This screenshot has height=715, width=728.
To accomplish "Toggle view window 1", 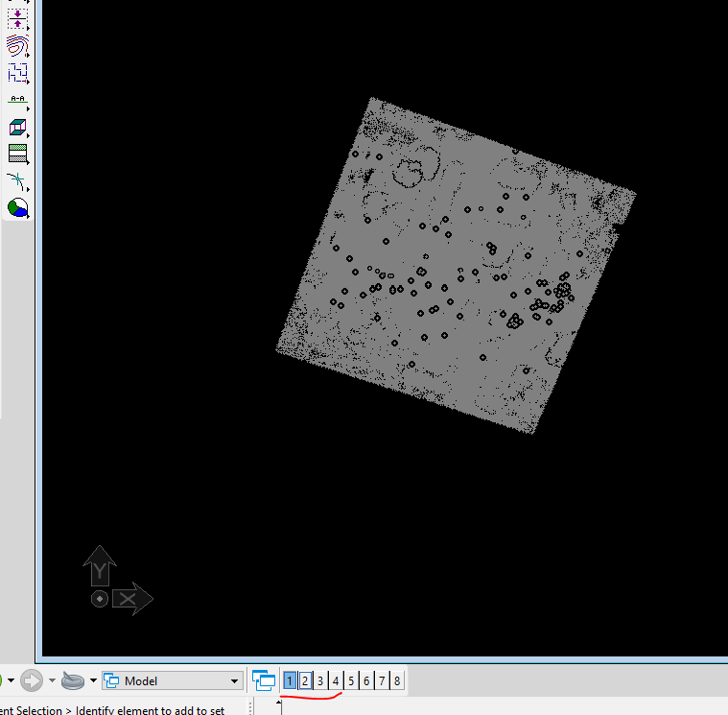I will tap(290, 680).
